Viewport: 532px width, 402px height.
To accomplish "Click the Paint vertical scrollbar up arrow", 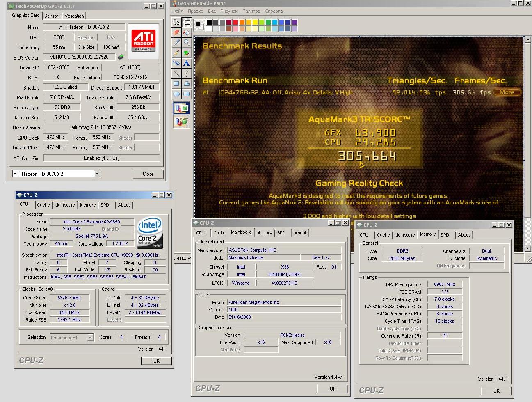I will (x=528, y=40).
